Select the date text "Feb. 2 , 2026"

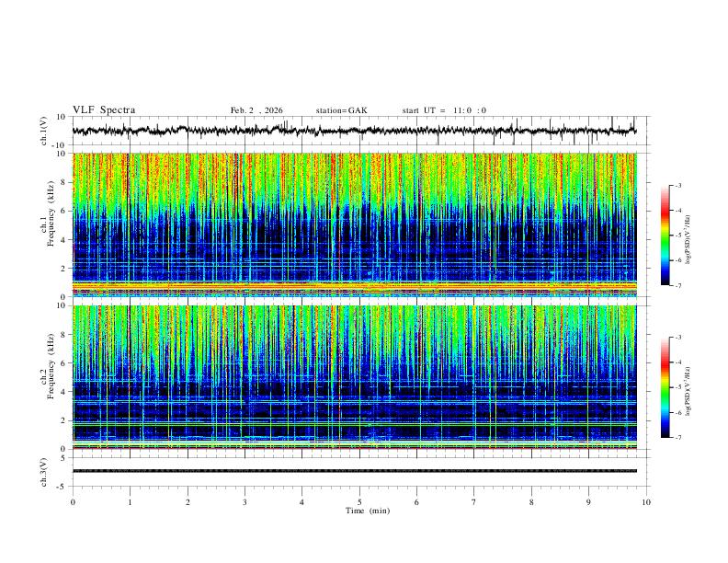[256, 110]
